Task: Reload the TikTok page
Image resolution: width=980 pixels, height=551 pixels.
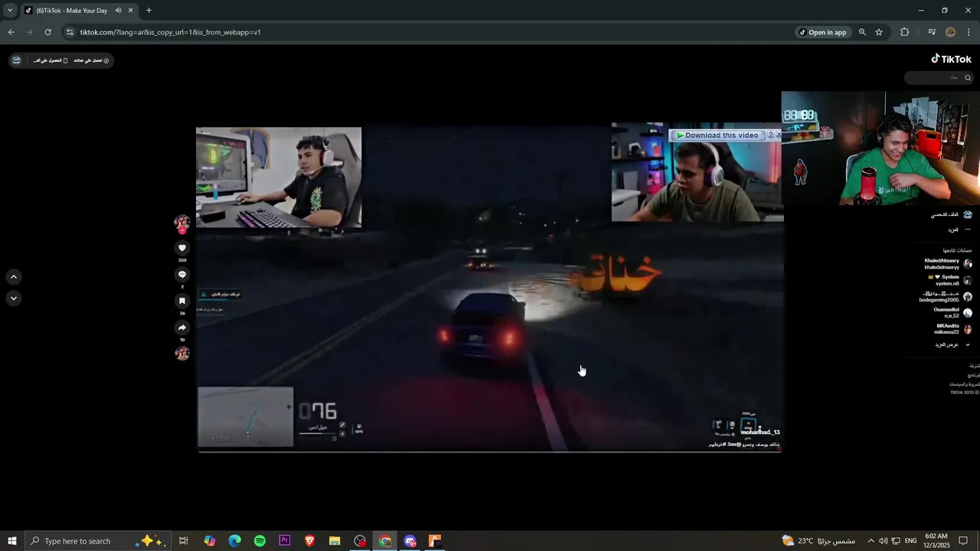Action: click(x=47, y=32)
